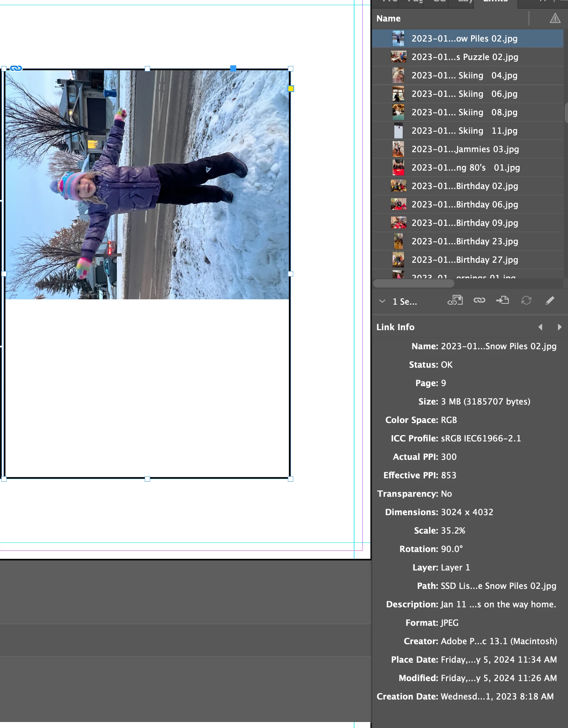Select link 2023-01...ng 80's 01.jpg

467,168
